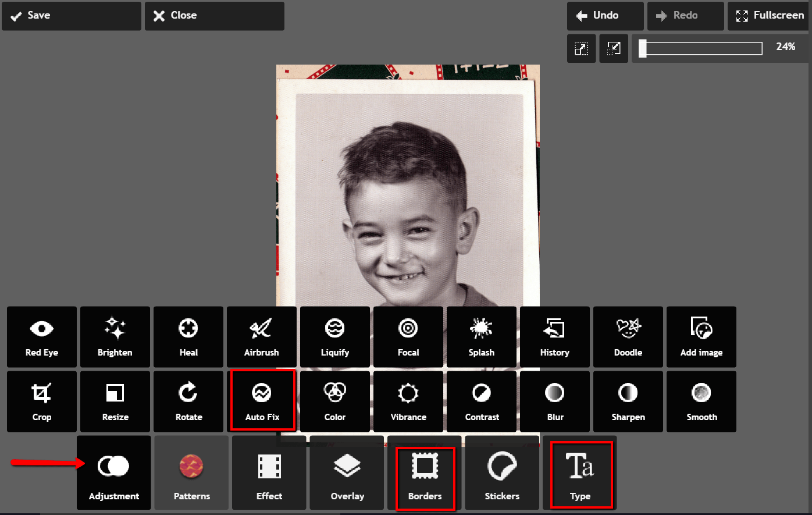Select the Heal tool

[x=188, y=337]
